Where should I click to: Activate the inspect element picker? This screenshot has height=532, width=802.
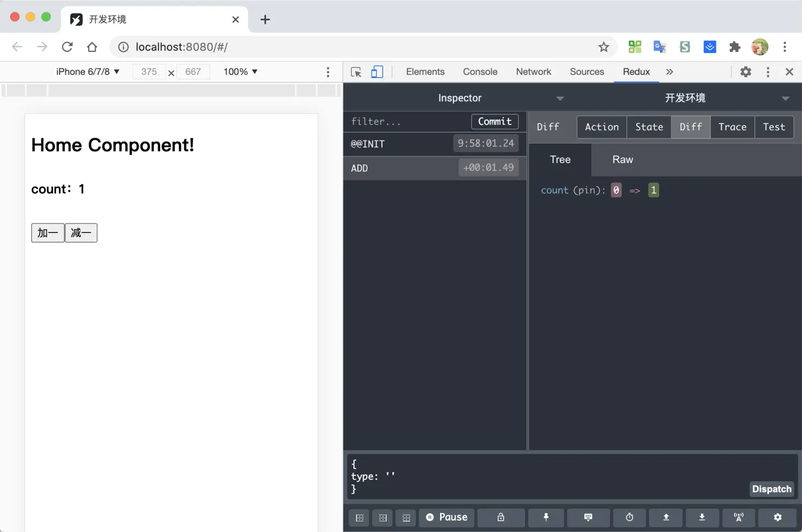(x=356, y=72)
